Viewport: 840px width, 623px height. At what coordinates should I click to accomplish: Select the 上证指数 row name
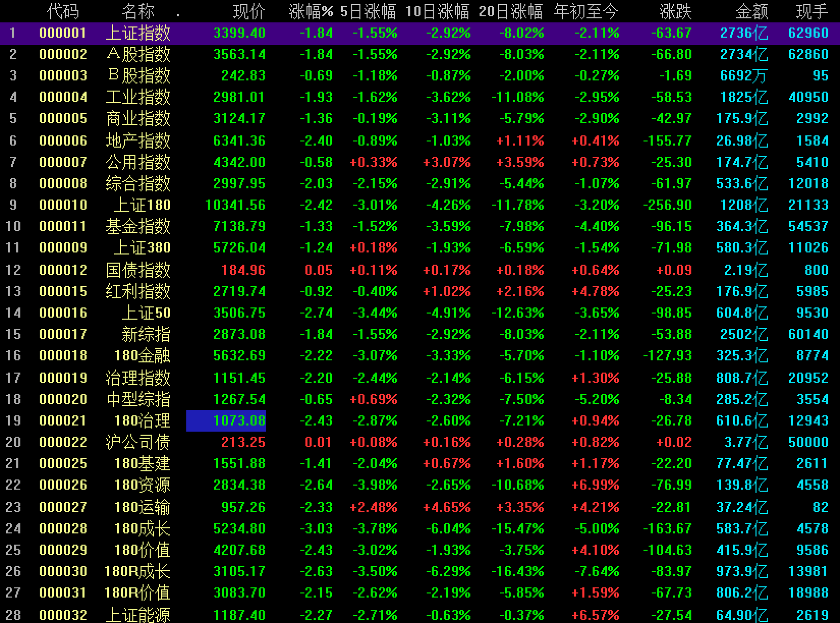pos(138,33)
